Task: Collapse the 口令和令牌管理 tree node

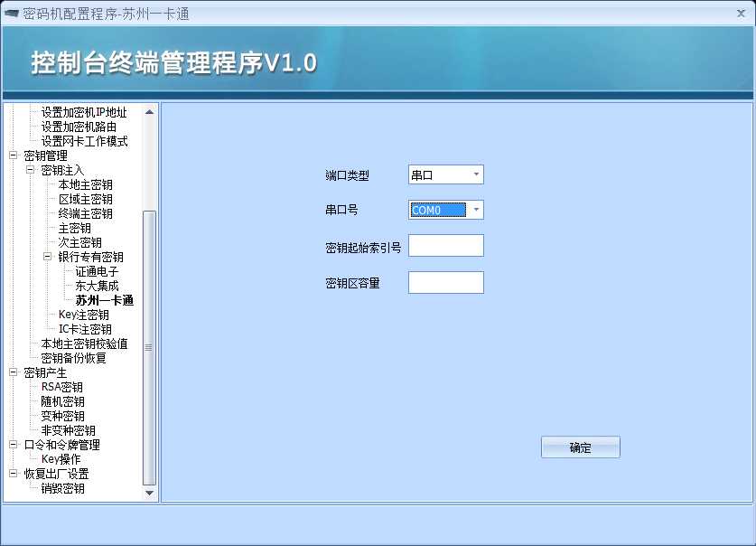Action: (x=14, y=445)
